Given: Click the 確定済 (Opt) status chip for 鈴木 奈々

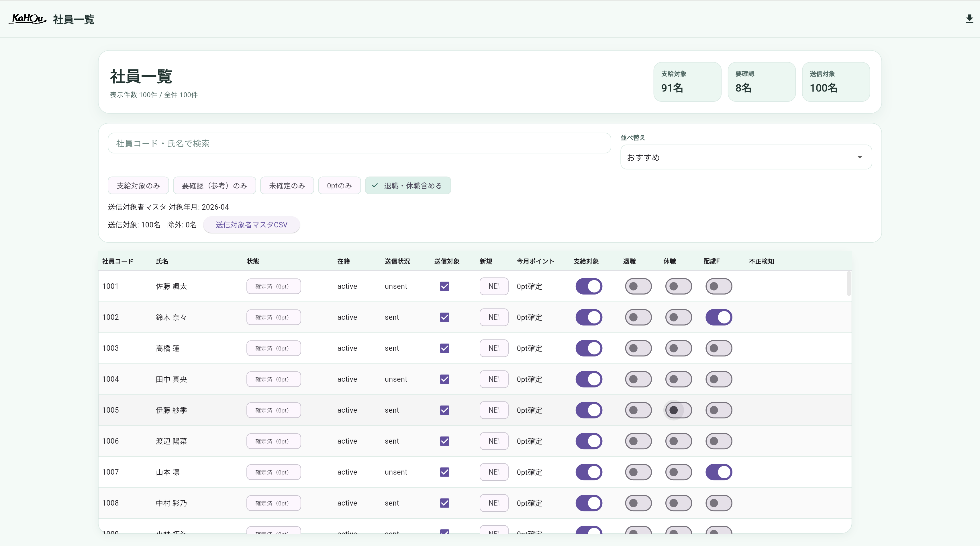Looking at the screenshot, I should point(273,317).
